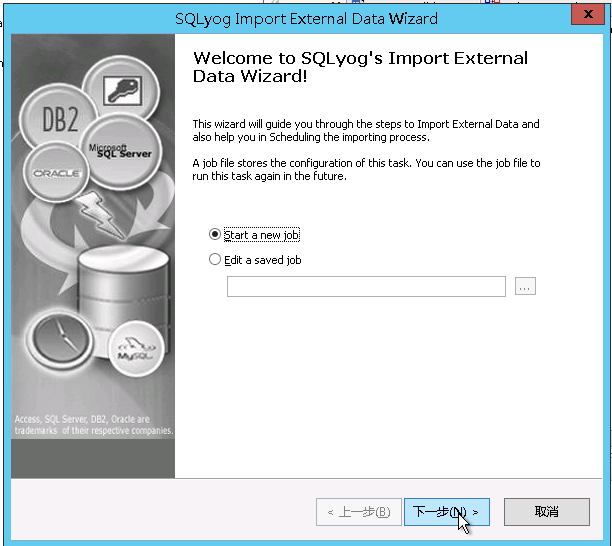Click the 上一步(B) back button
Viewport: 612px width, 546px height.
[358, 512]
